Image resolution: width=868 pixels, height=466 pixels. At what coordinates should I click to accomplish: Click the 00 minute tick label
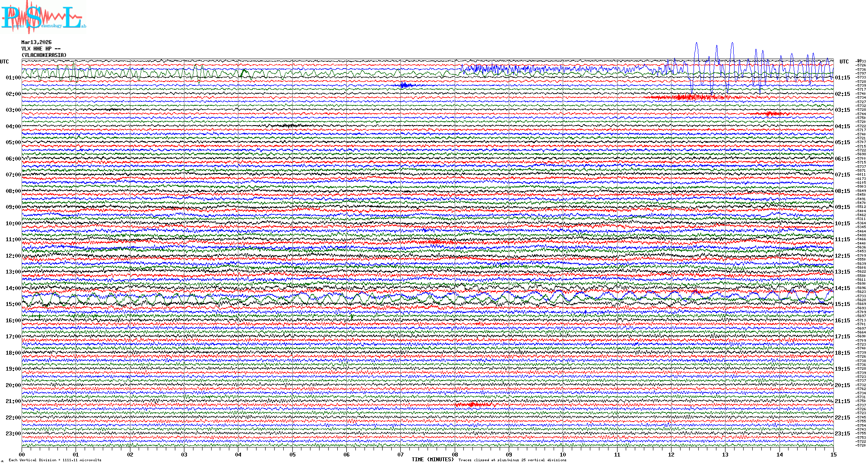point(22,455)
